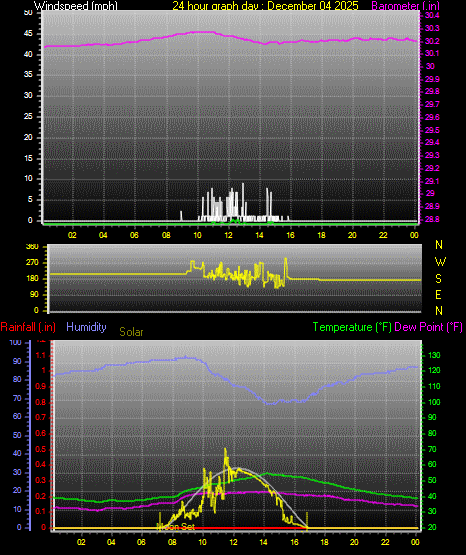Click the S compass direction label
466x555 pixels.
pyautogui.click(x=438, y=279)
